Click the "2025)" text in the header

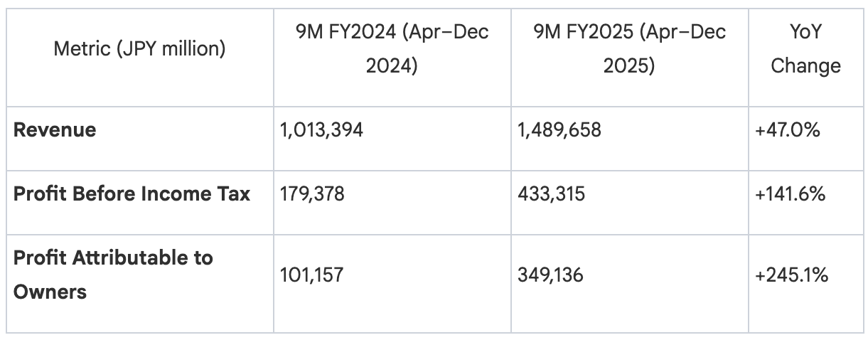pos(629,66)
